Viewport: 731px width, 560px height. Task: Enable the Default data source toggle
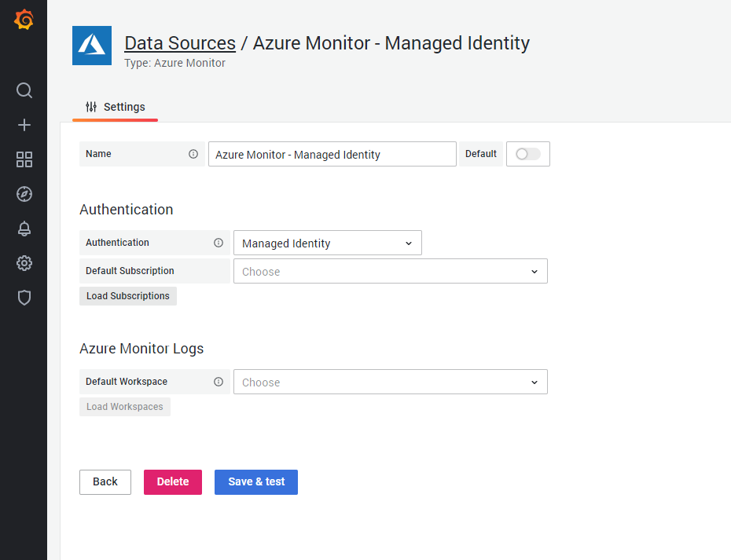pyautogui.click(x=527, y=154)
